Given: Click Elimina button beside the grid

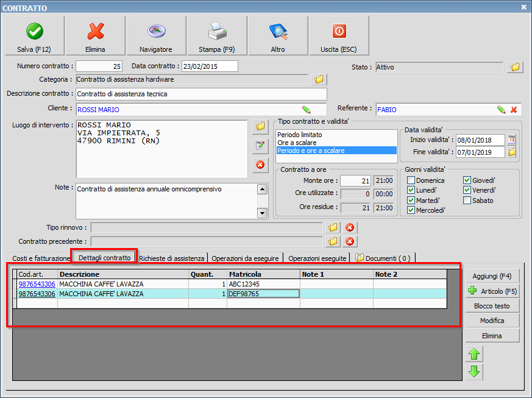Looking at the screenshot, I should coord(492,336).
